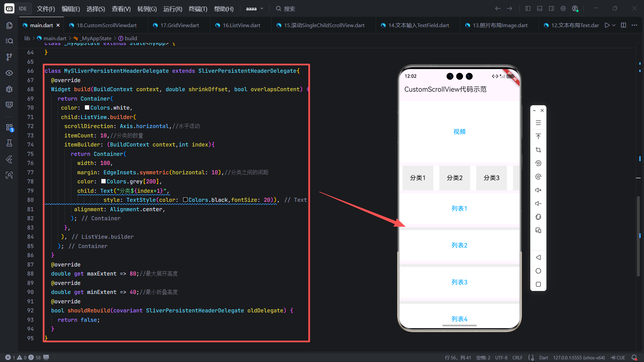This screenshot has width=644, height=362.
Task: Click the notification bell in status bar
Action: click(634, 358)
